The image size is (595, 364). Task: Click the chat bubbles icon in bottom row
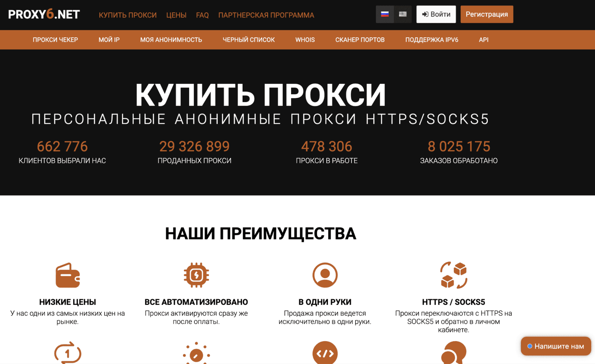454,353
